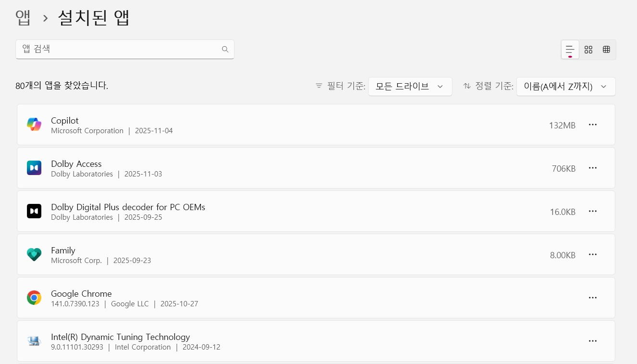
Task: Click the search magnifier icon
Action: (x=225, y=49)
